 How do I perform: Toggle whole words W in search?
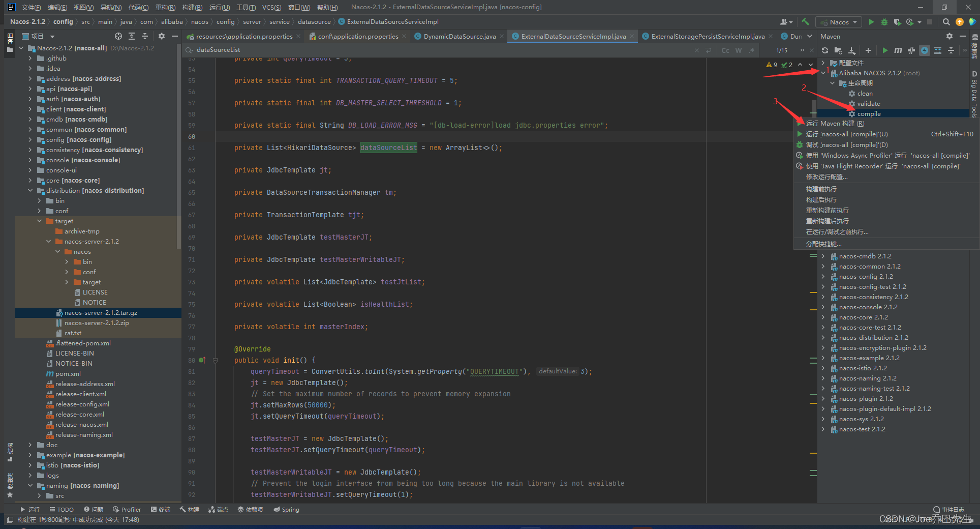pyautogui.click(x=739, y=50)
